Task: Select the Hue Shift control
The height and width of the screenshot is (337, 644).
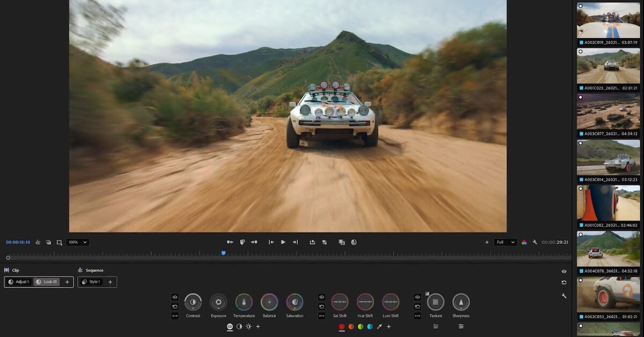Action: [365, 302]
